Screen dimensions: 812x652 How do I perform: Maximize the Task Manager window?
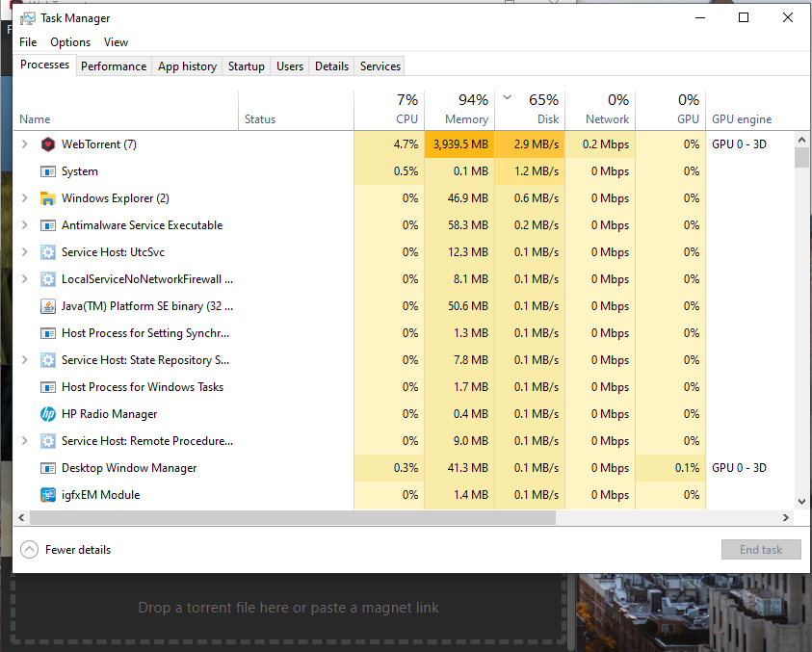[744, 17]
